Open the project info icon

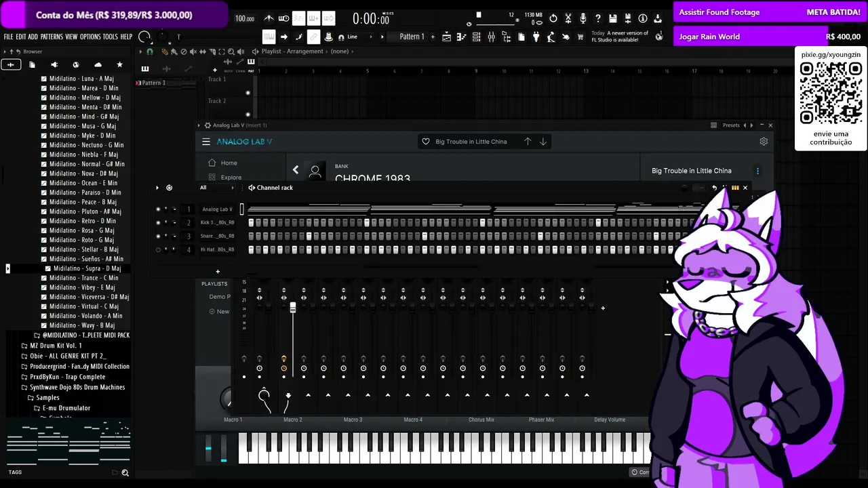tap(643, 18)
